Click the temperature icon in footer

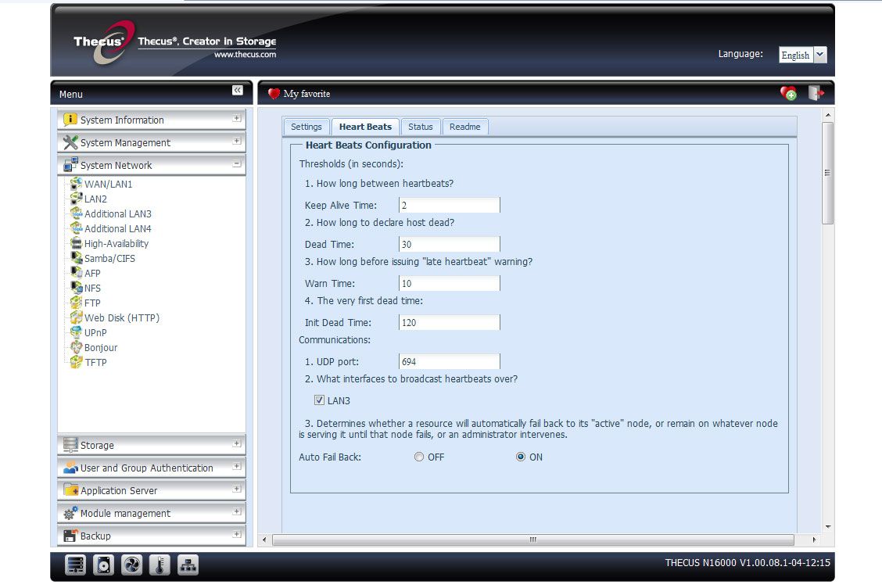pos(160,565)
